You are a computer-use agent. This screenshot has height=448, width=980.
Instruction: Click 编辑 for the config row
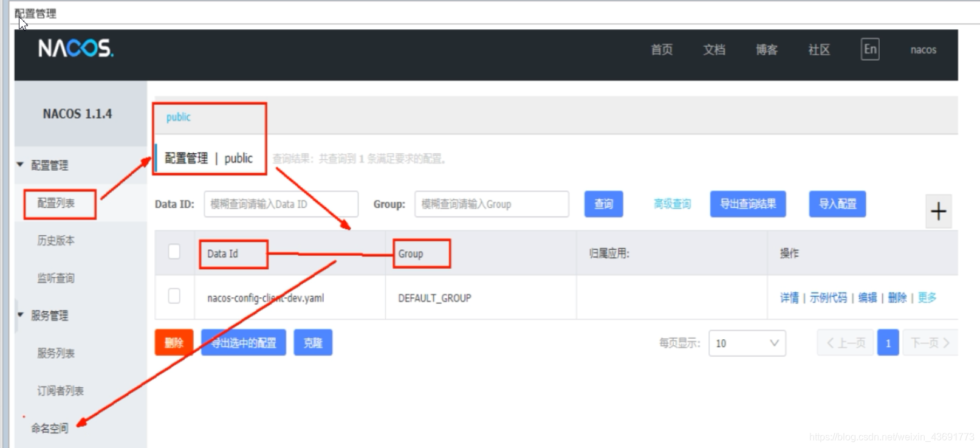coord(868,298)
